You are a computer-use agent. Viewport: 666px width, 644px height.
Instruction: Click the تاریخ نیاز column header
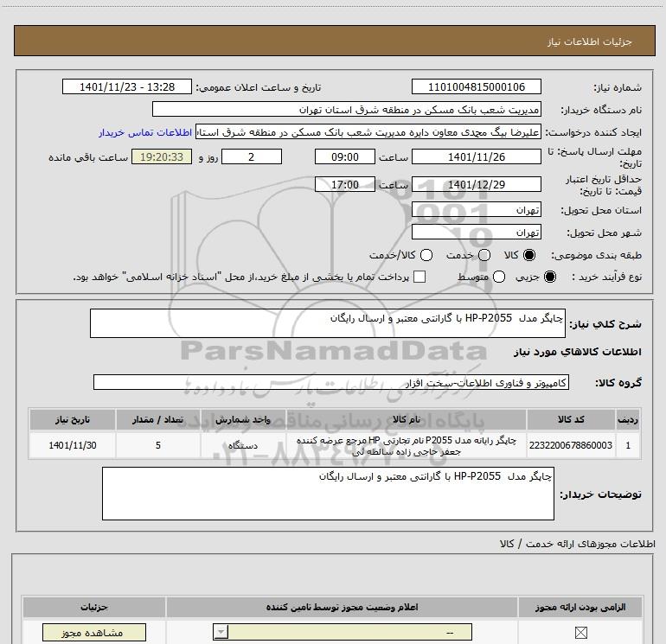point(73,419)
